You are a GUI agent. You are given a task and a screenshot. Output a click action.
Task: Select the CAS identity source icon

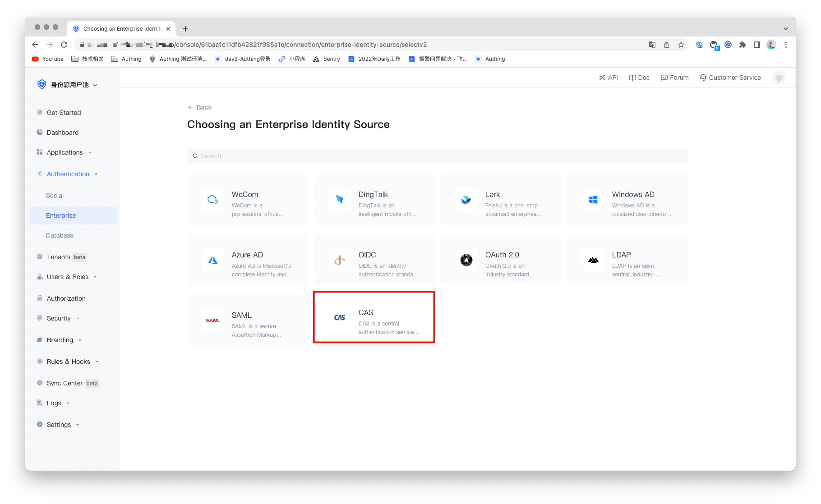(340, 317)
